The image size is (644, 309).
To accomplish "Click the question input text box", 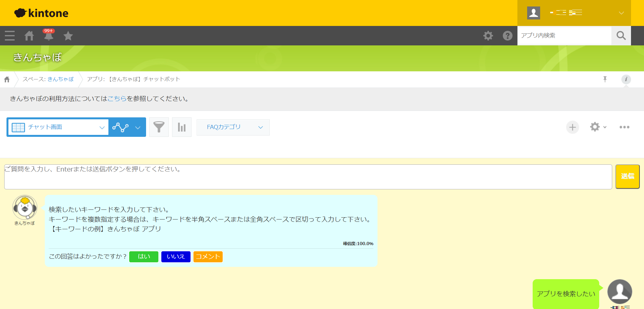I will tap(308, 177).
